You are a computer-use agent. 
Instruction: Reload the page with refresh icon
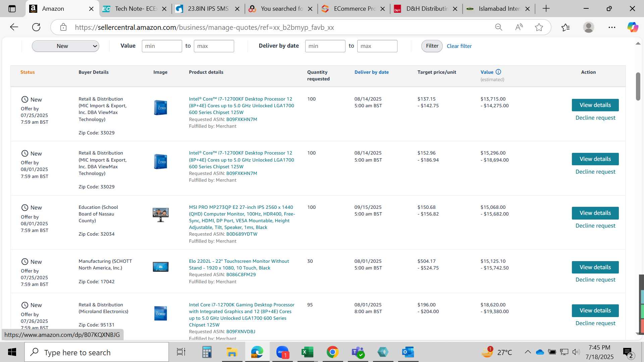coord(36,27)
